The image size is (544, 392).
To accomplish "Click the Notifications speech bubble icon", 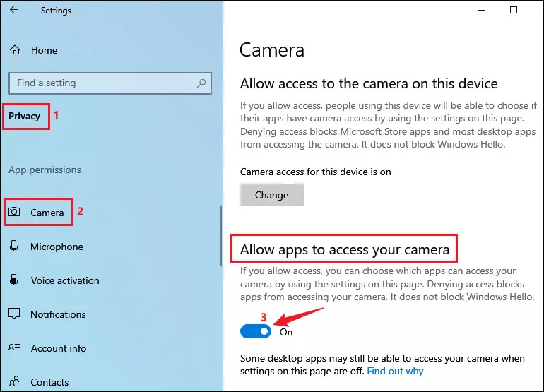I will 14,314.
